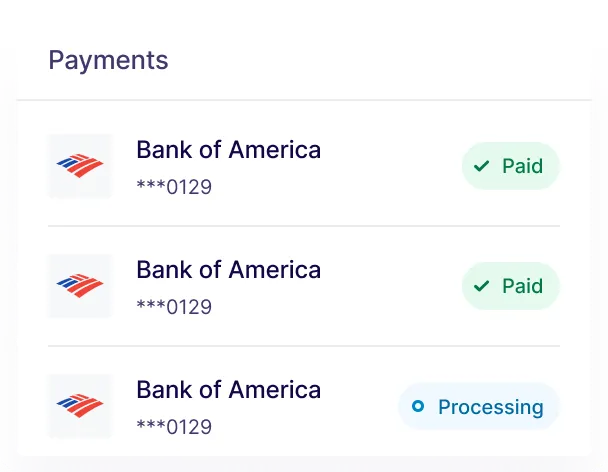The image size is (608, 472).
Task: Click account number ***0129 in the first payment
Action: tap(174, 187)
